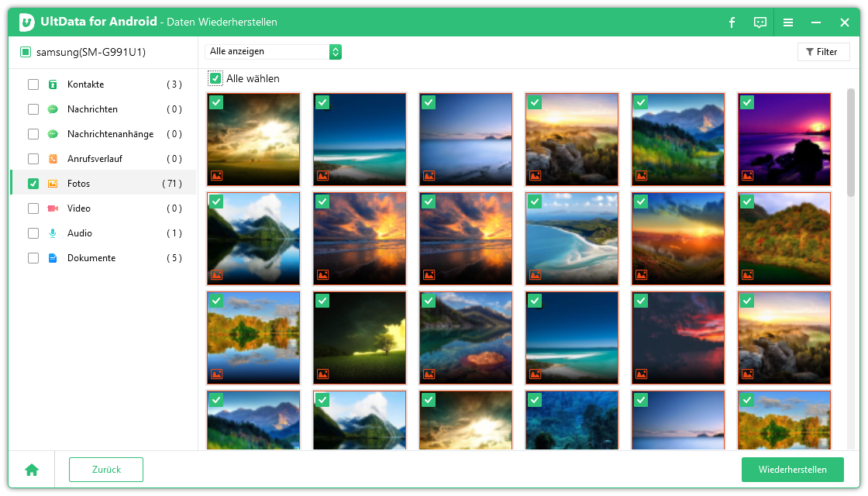
Task: Tick the Kontakte checkbox
Action: (x=33, y=84)
